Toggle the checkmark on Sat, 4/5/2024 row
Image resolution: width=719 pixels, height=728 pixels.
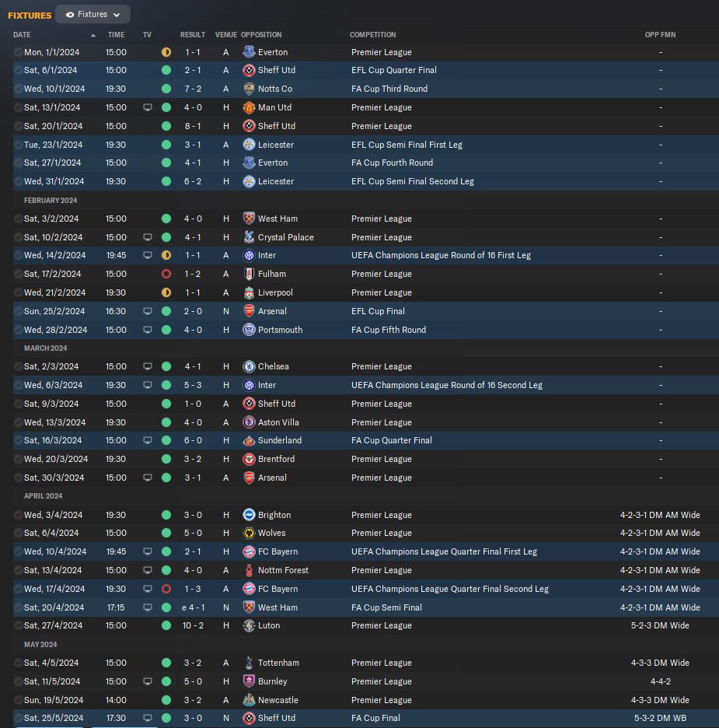click(18, 663)
